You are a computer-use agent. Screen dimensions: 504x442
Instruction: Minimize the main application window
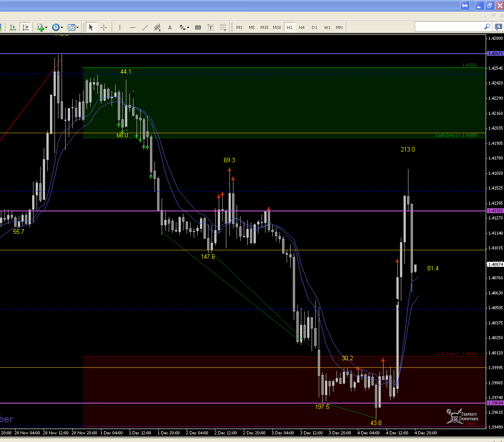479,5
